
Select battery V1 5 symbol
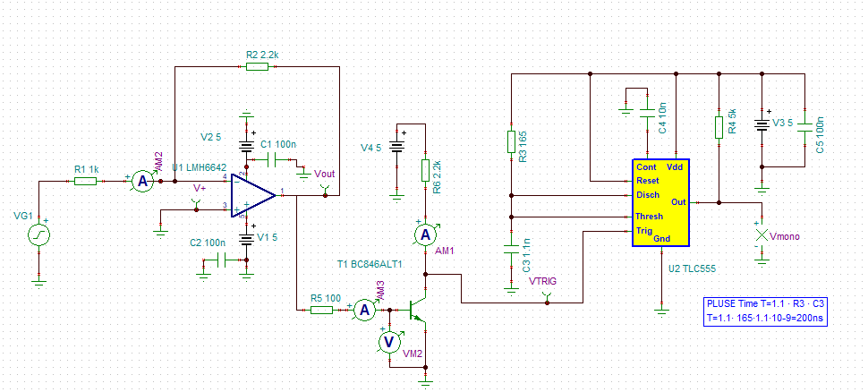(246, 239)
